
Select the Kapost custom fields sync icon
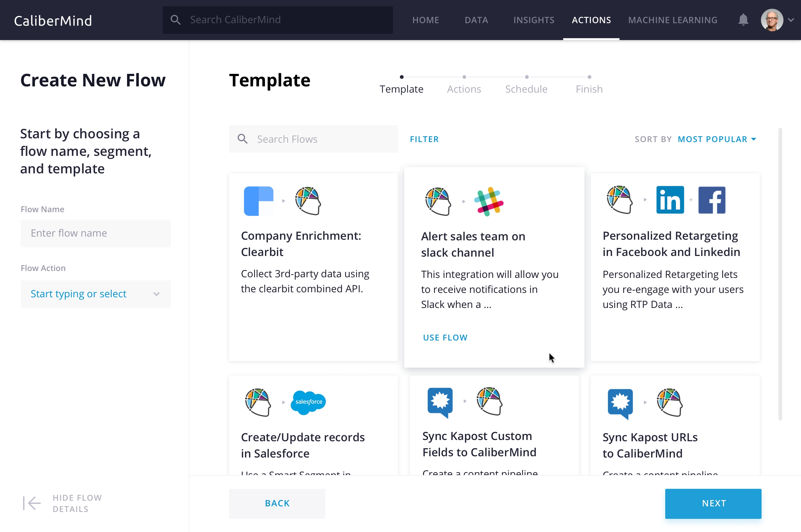point(440,402)
